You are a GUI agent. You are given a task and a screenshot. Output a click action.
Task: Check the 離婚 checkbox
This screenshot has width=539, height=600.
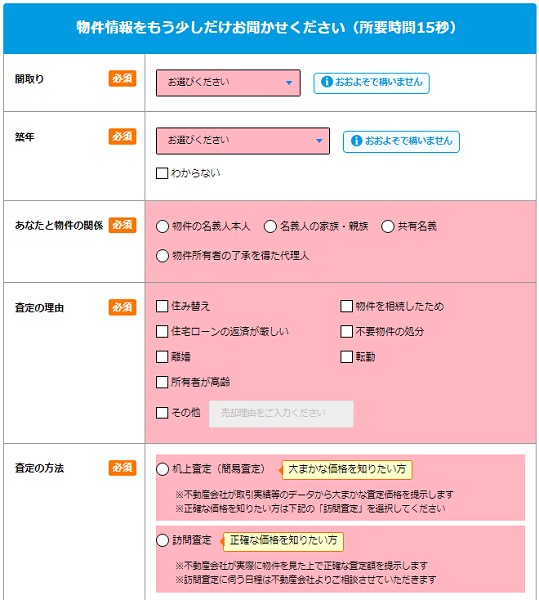pyautogui.click(x=162, y=357)
